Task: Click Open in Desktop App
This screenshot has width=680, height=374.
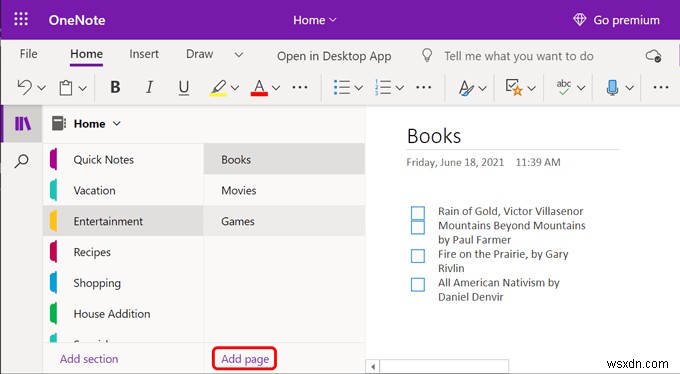Action: click(x=334, y=56)
